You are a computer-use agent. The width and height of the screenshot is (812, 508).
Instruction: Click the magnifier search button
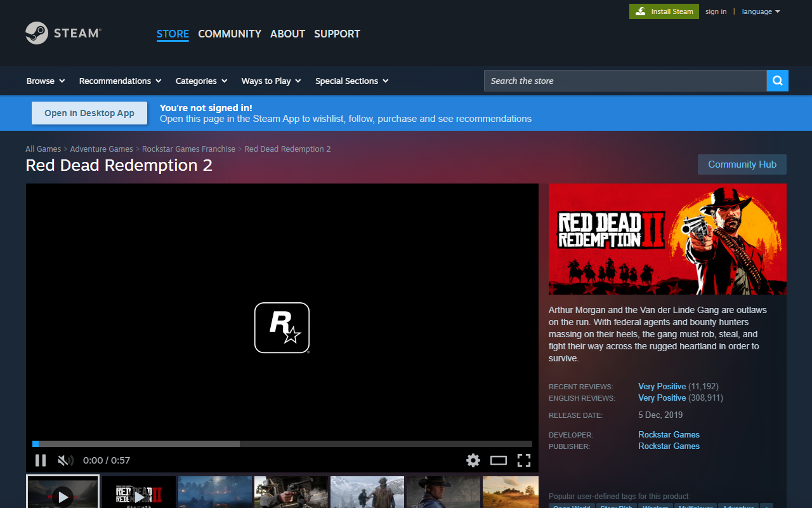pyautogui.click(x=778, y=81)
